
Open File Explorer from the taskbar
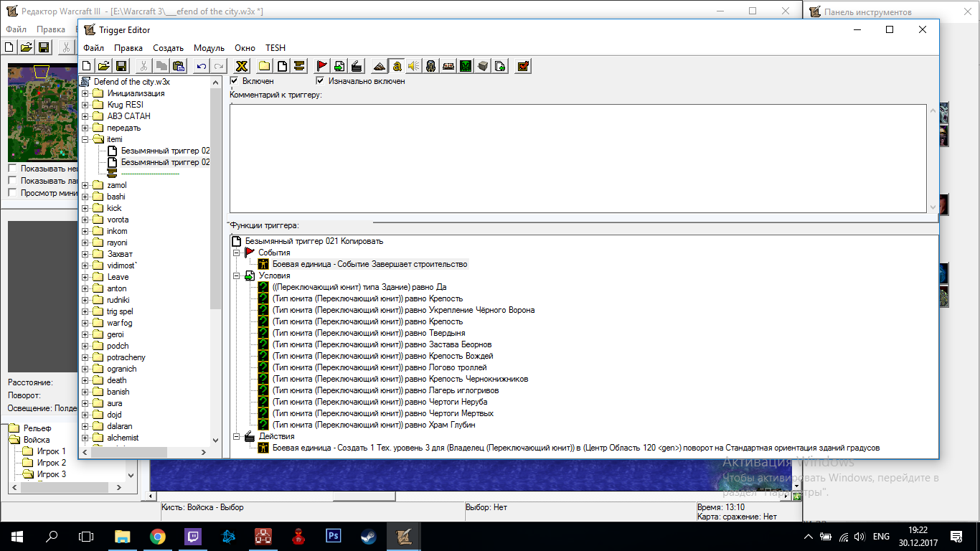click(x=123, y=536)
